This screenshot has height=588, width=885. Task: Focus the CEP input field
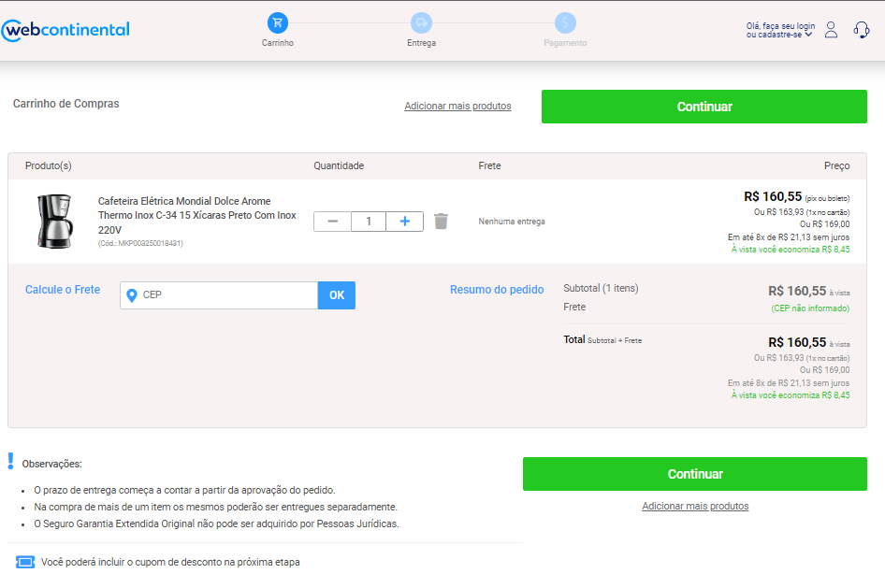[219, 295]
